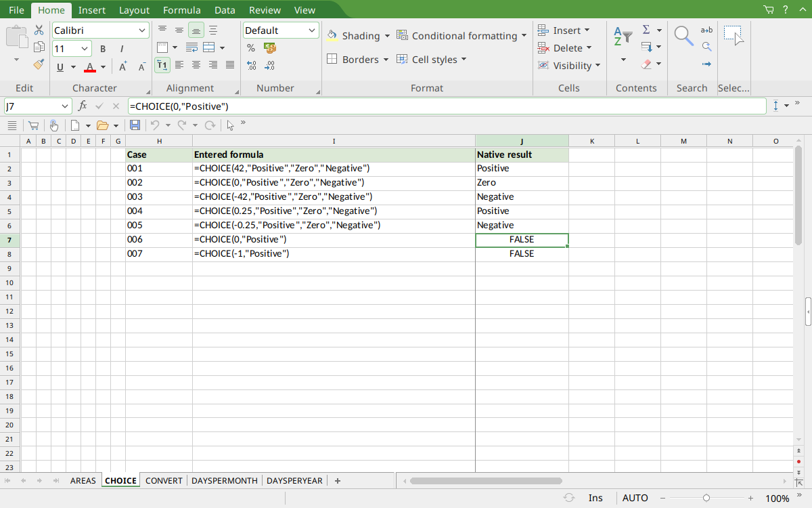This screenshot has width=812, height=508.
Task: Click the Cut scissors icon
Action: 39,30
